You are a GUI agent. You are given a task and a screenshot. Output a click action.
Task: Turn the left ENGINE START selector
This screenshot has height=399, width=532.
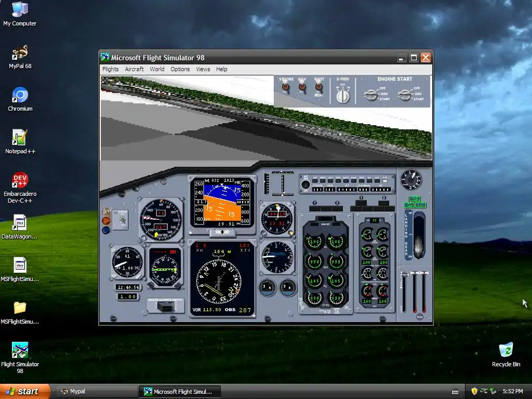[371, 95]
